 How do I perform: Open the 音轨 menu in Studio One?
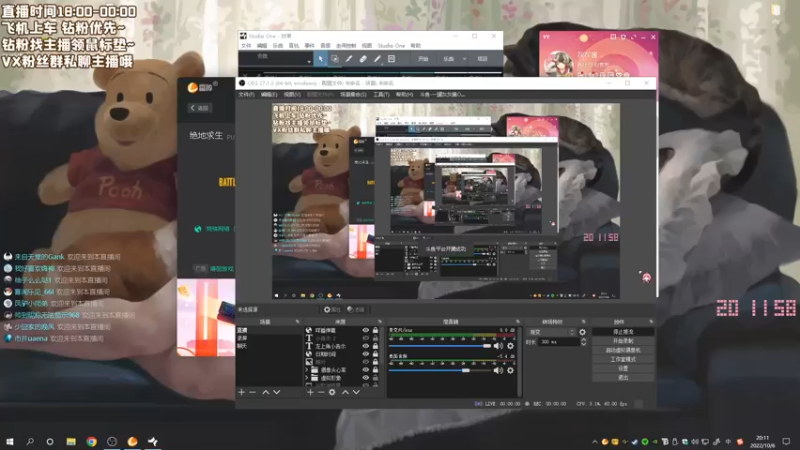[294, 45]
